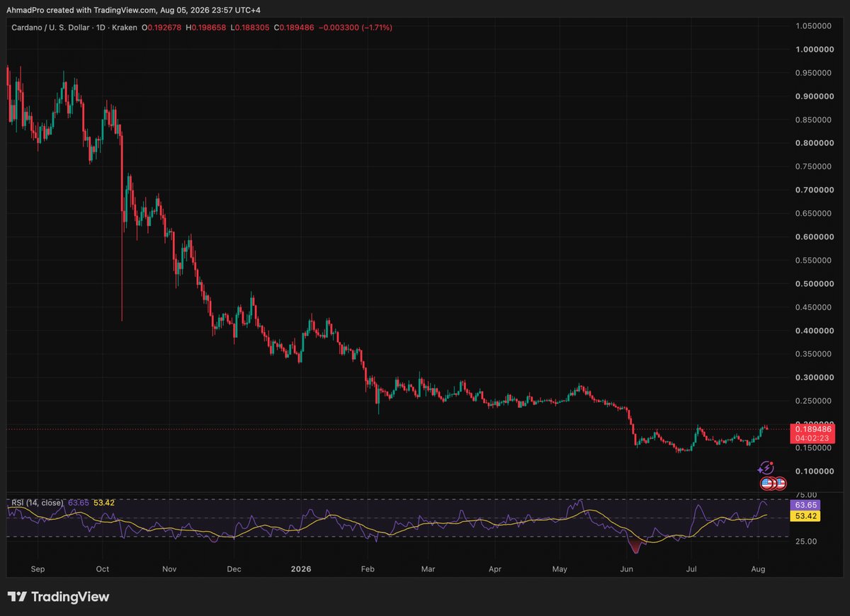
Task: Click the 0.600000 price scale label
Action: click(x=814, y=236)
